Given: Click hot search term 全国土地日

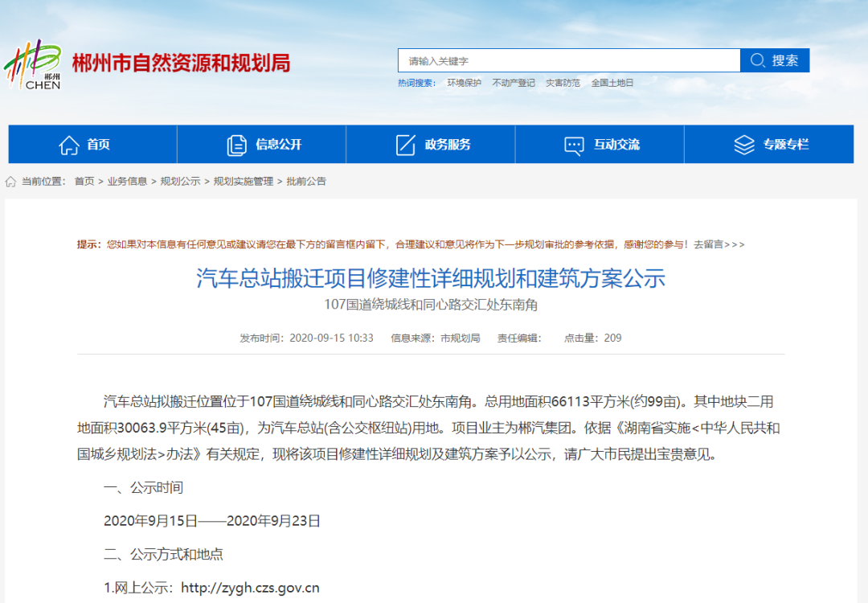Looking at the screenshot, I should 612,83.
